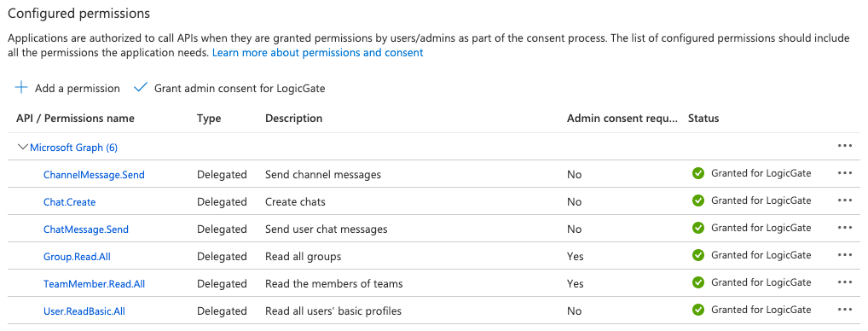868x331 pixels.
Task: Click Delegated type in TeamMember.Read.All row
Action: click(222, 283)
